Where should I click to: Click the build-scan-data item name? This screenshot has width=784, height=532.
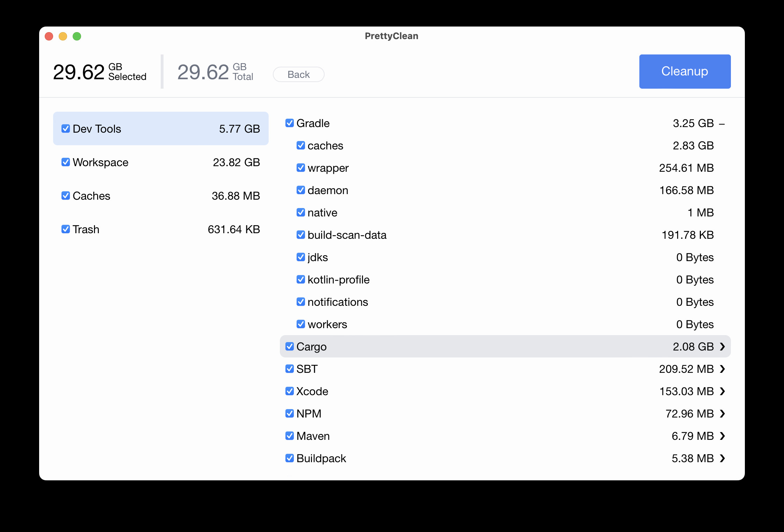tap(347, 235)
